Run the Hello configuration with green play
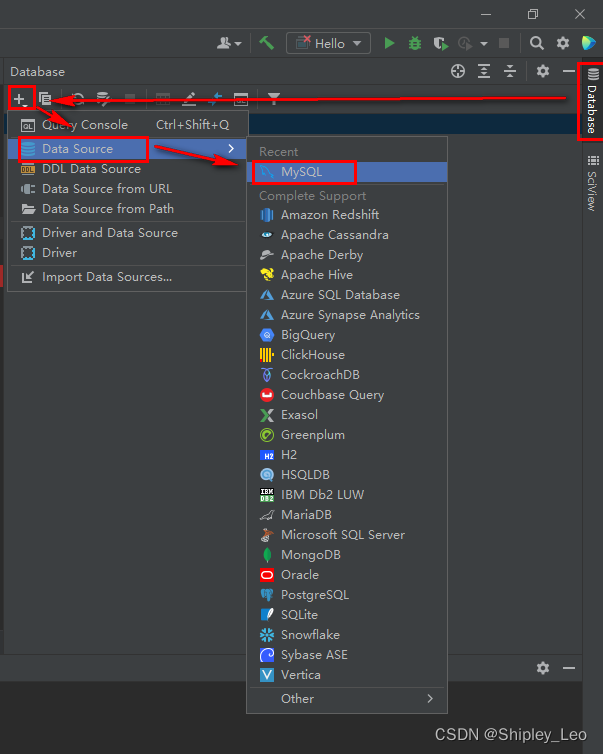This screenshot has height=754, width=603. coord(389,43)
